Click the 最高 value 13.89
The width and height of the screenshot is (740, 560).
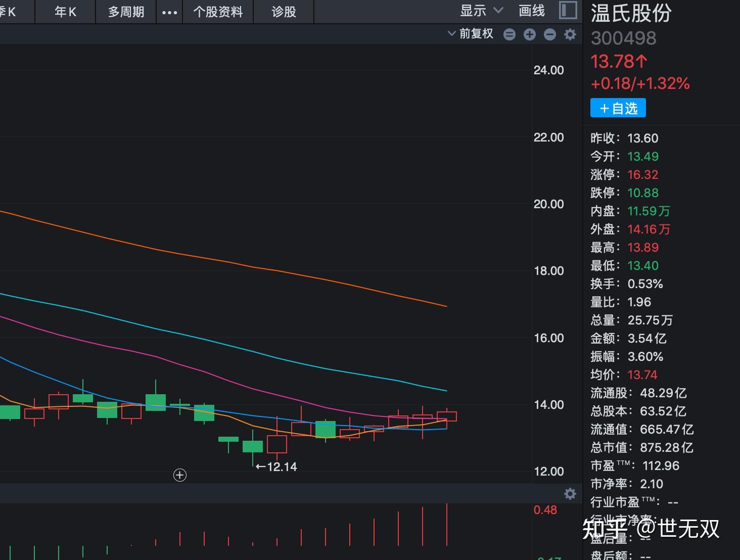tap(643, 247)
